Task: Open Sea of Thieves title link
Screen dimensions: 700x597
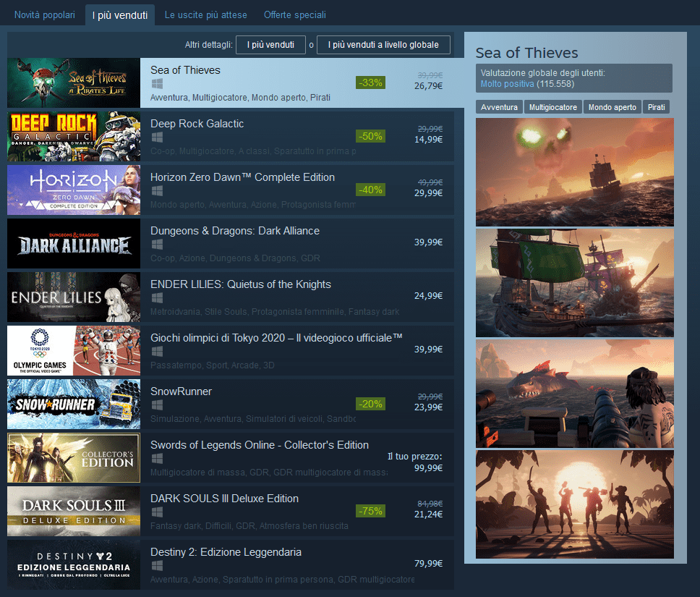Action: 185,70
